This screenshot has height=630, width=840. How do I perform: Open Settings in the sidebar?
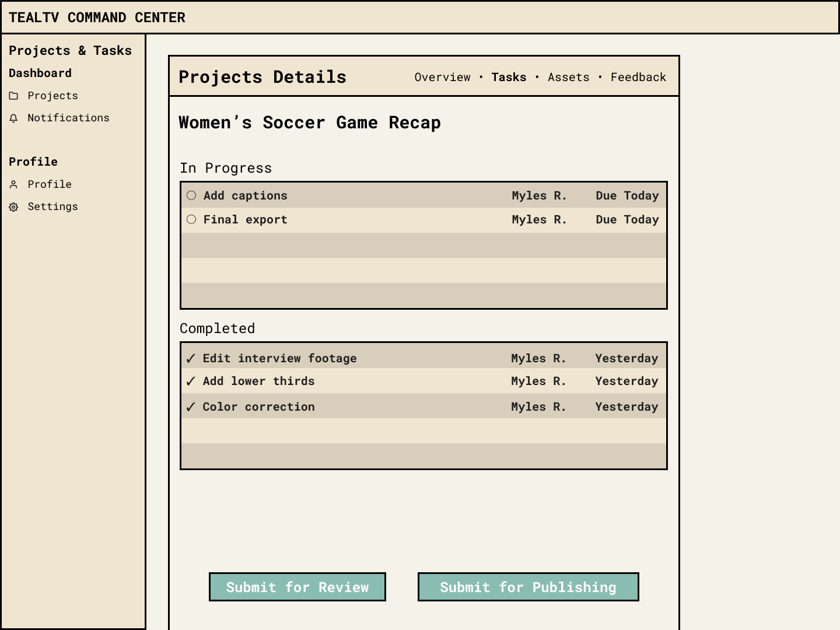pos(52,206)
